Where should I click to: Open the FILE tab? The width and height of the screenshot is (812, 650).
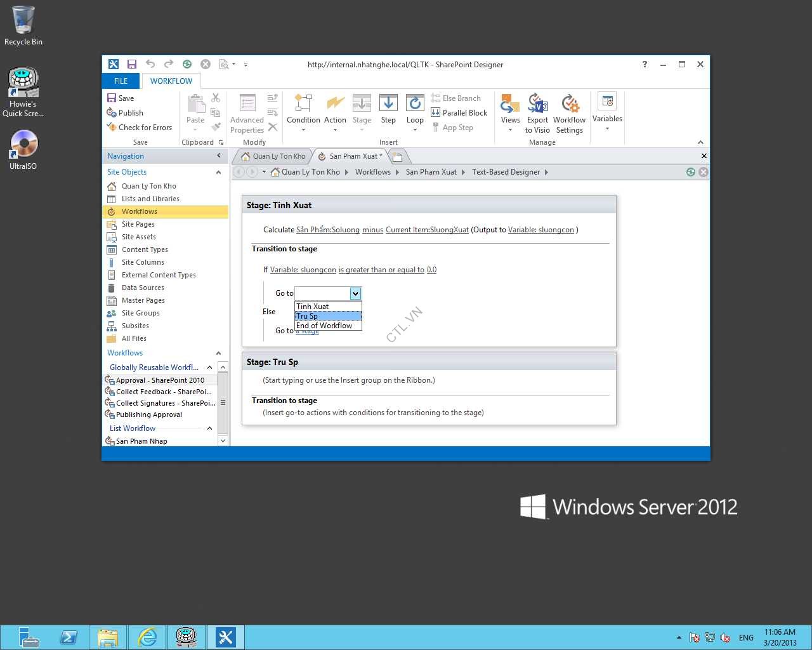click(121, 81)
